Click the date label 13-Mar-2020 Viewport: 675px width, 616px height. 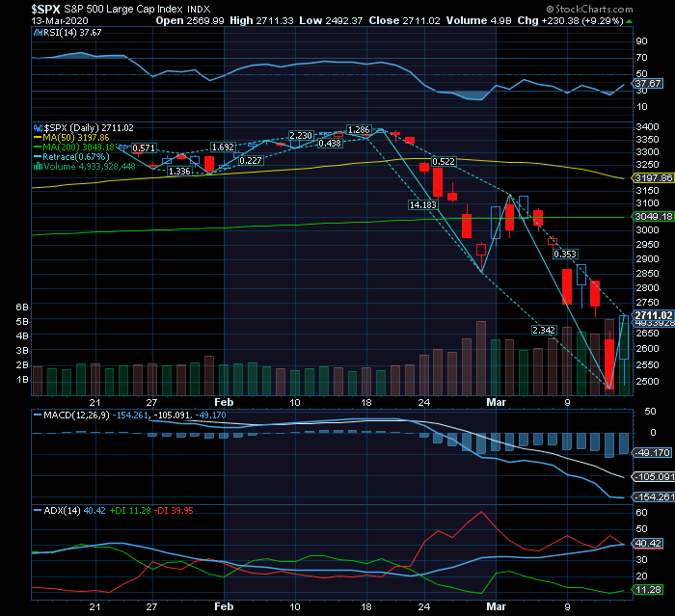coord(60,20)
